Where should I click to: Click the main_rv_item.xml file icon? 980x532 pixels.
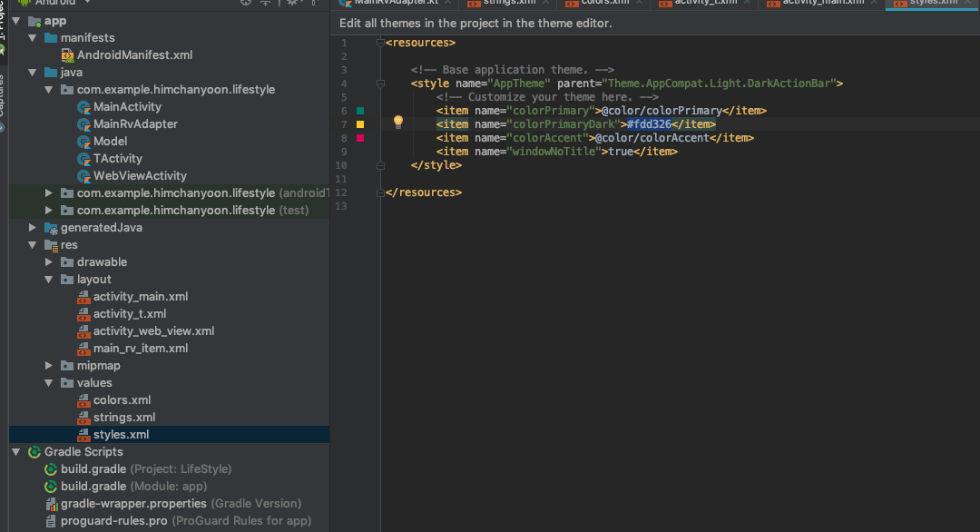click(x=83, y=349)
